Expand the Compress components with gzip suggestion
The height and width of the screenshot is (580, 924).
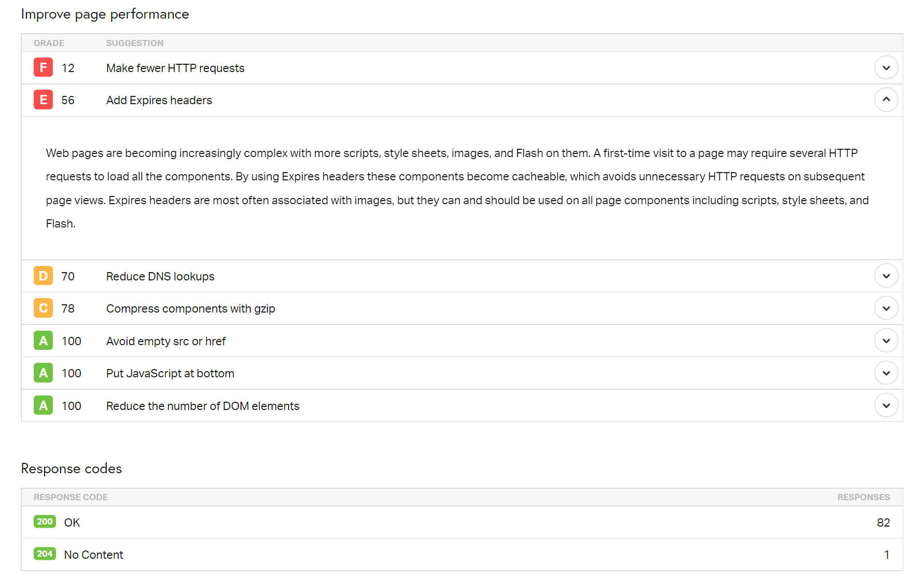(x=886, y=308)
